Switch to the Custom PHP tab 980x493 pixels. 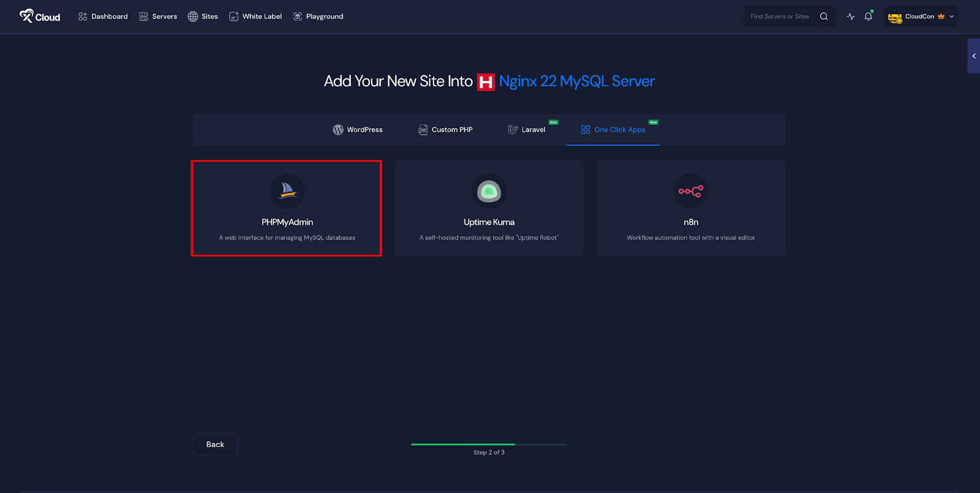(445, 130)
